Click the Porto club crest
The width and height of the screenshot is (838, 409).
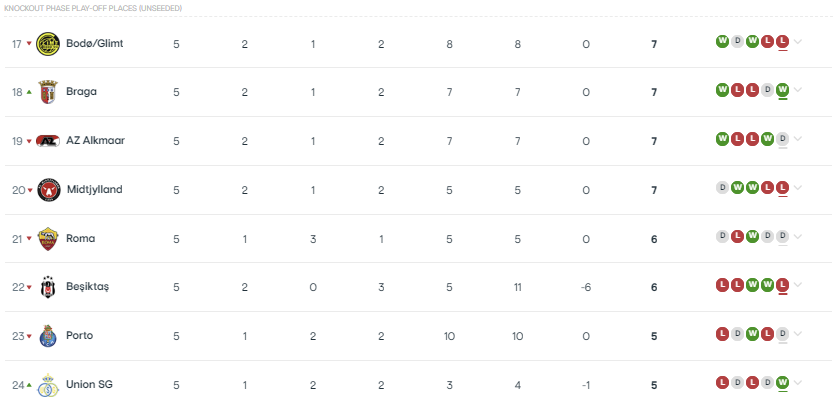click(x=48, y=336)
